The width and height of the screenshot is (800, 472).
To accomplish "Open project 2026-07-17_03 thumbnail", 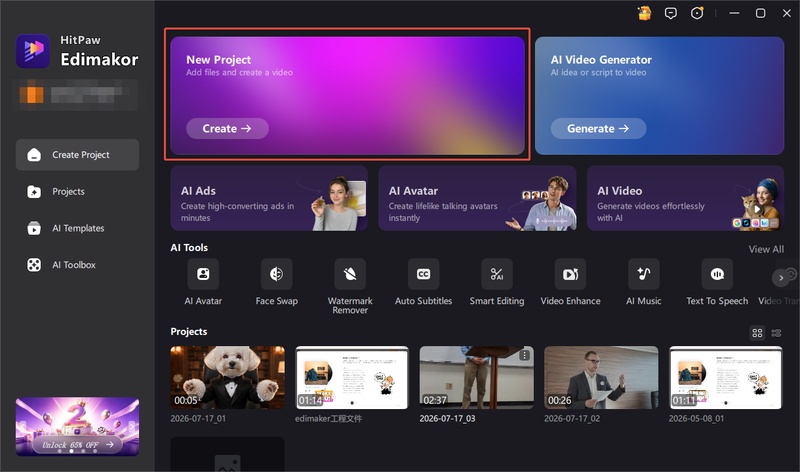I will [x=477, y=378].
